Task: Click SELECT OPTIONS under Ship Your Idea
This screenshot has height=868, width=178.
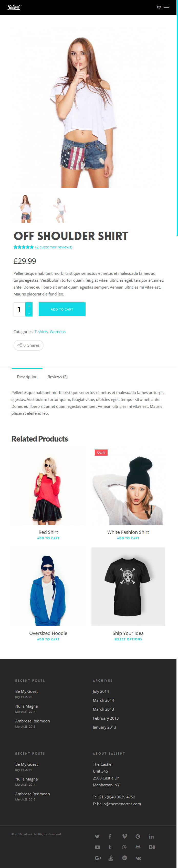Action: pos(128,639)
